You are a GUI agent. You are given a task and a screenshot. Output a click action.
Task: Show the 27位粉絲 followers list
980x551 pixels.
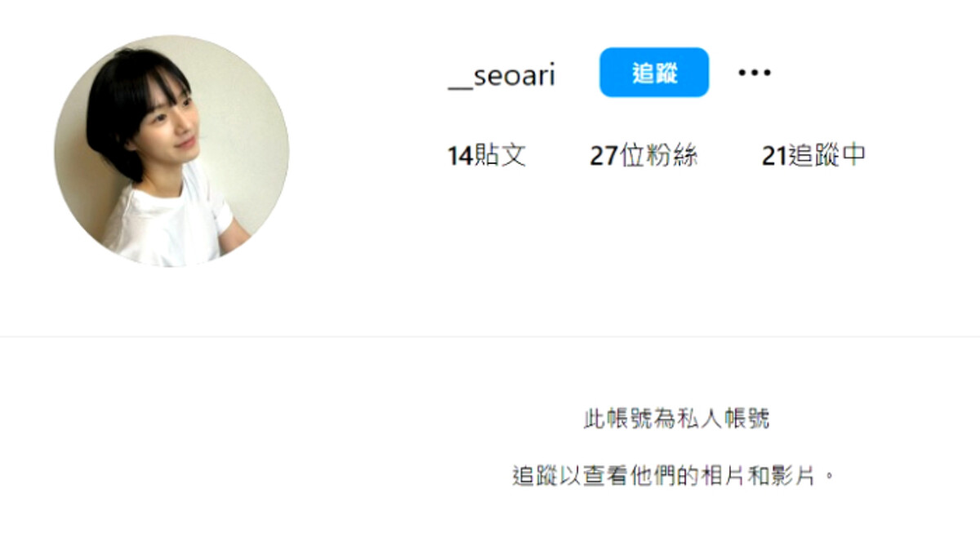click(x=644, y=155)
